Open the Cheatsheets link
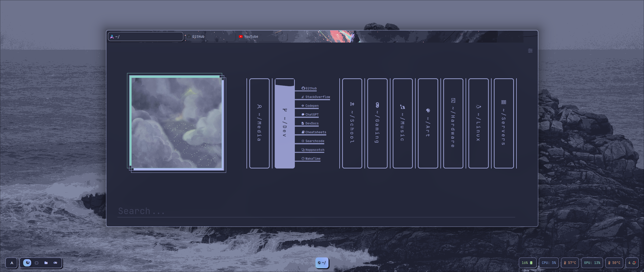 tap(315, 132)
